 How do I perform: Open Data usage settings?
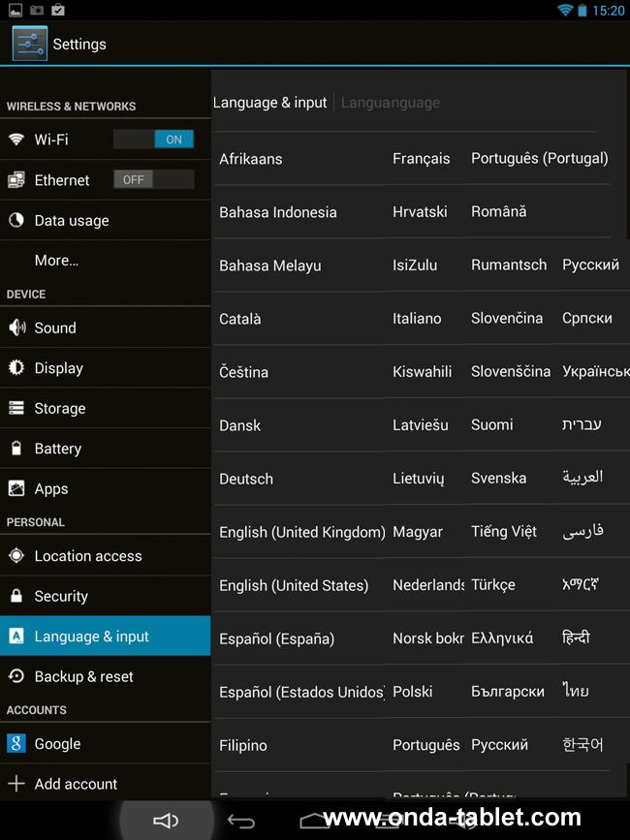(106, 220)
